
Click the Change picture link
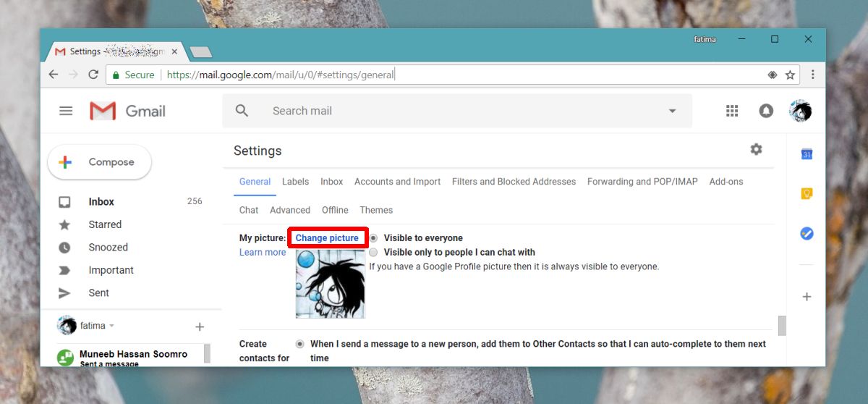coord(327,238)
